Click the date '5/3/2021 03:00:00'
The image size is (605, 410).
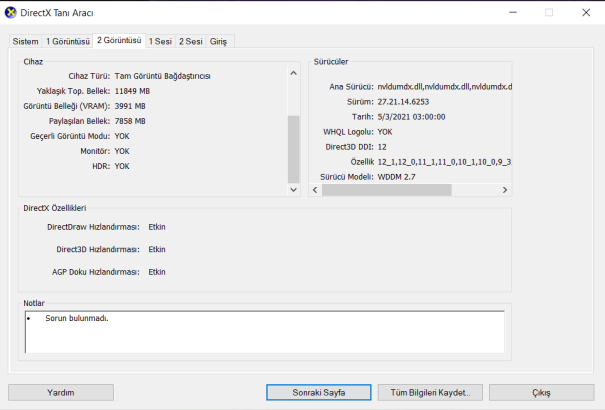pyautogui.click(x=411, y=117)
